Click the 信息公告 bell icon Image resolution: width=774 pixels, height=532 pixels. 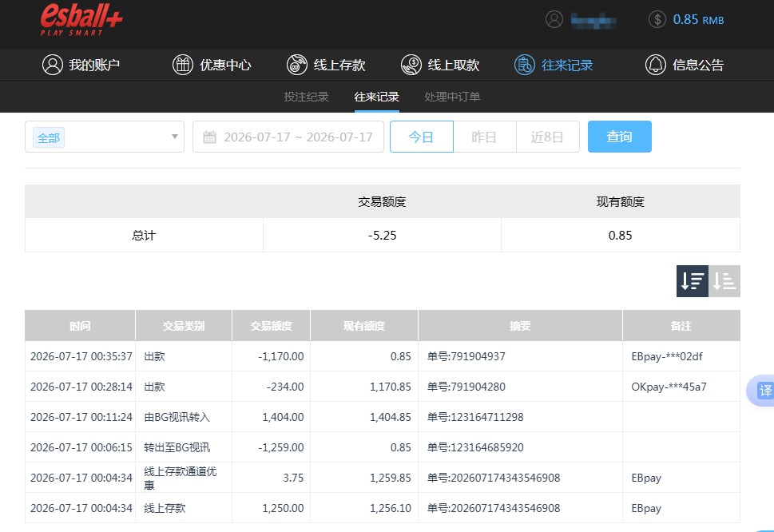[x=656, y=65]
